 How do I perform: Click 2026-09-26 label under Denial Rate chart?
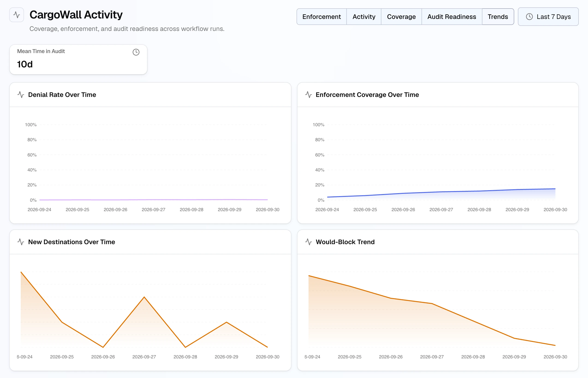point(115,210)
